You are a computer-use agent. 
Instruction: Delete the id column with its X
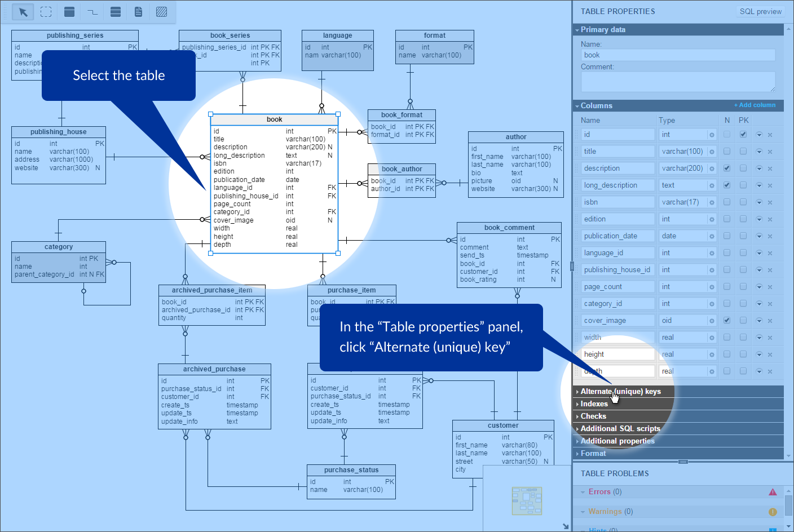point(770,135)
